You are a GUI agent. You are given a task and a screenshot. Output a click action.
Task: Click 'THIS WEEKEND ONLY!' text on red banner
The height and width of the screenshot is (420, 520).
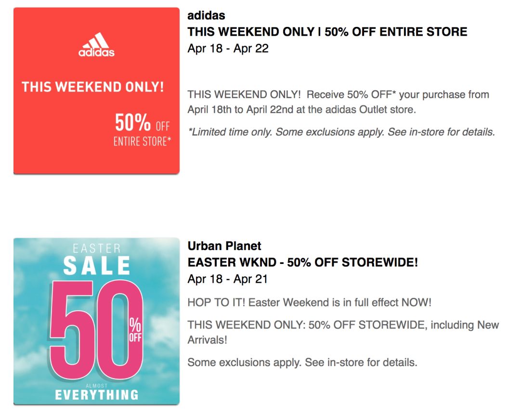pyautogui.click(x=93, y=87)
